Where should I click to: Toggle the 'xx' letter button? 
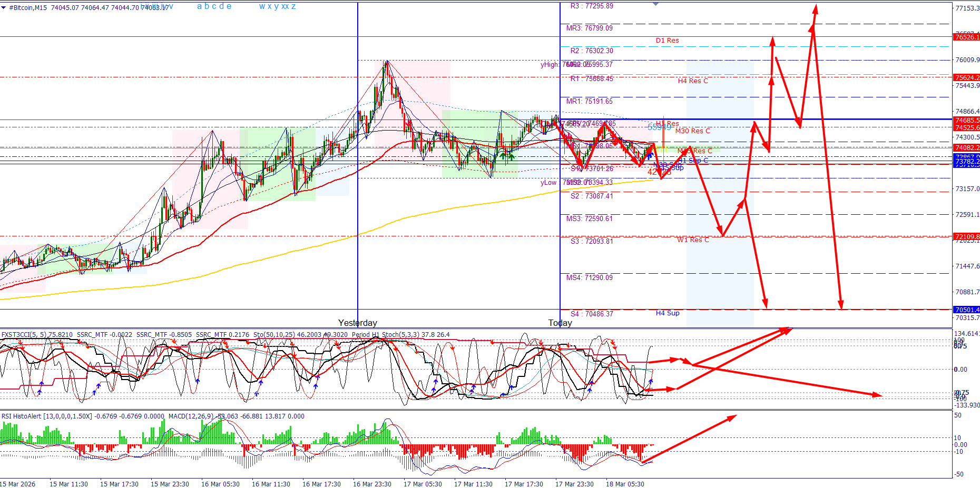[x=286, y=7]
